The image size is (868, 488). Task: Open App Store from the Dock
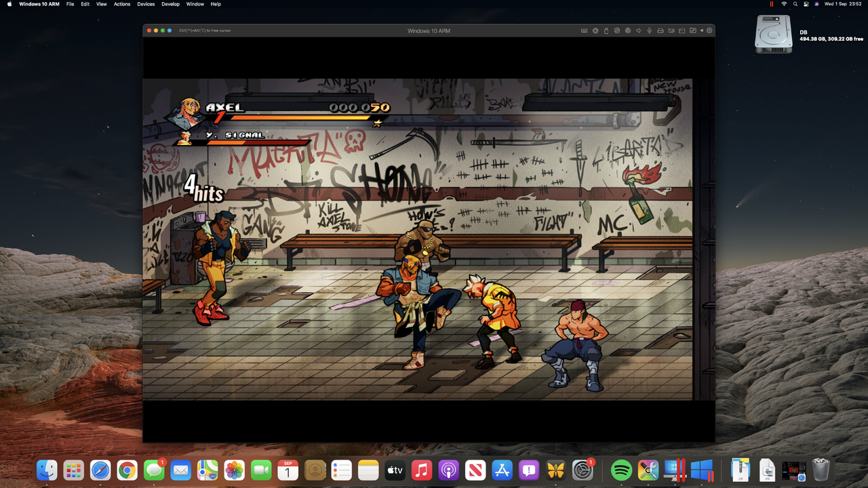point(502,470)
